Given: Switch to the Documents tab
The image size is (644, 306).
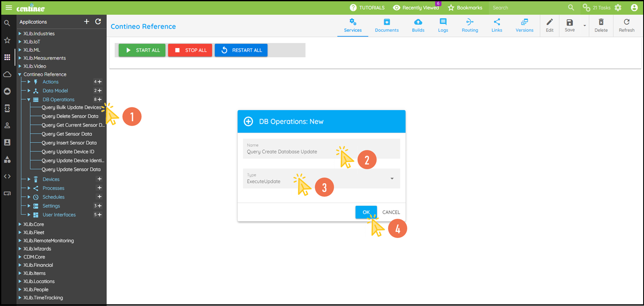Looking at the screenshot, I should pyautogui.click(x=387, y=26).
